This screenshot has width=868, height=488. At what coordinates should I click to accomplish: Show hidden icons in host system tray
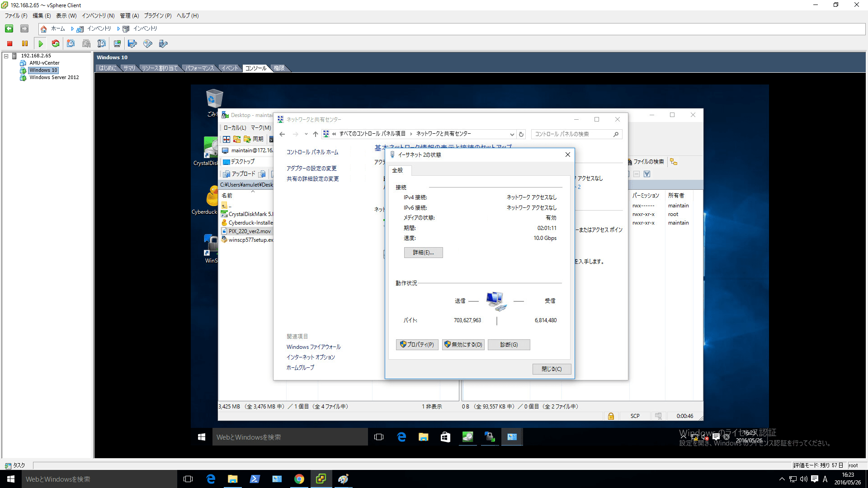coord(782,479)
